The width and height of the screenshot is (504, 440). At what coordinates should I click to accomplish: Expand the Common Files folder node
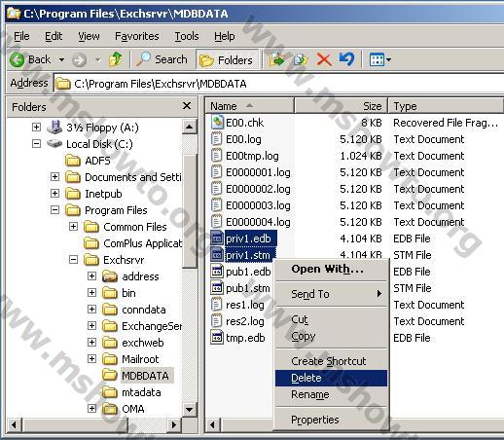73,226
